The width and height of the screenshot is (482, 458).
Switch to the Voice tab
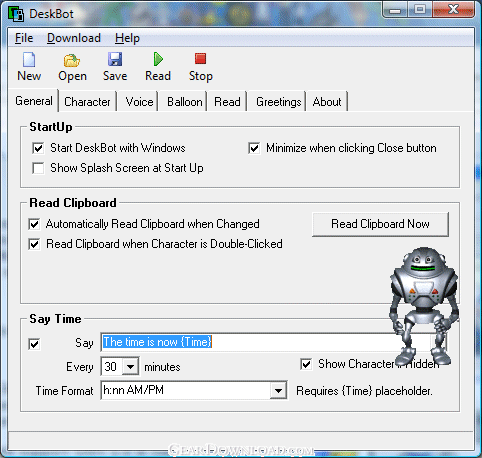coord(139,102)
